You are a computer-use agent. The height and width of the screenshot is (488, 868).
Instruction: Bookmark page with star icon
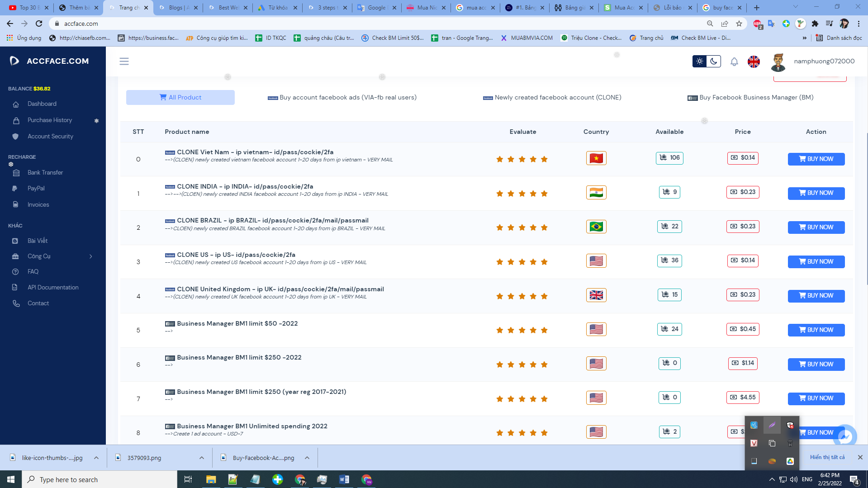tap(739, 24)
